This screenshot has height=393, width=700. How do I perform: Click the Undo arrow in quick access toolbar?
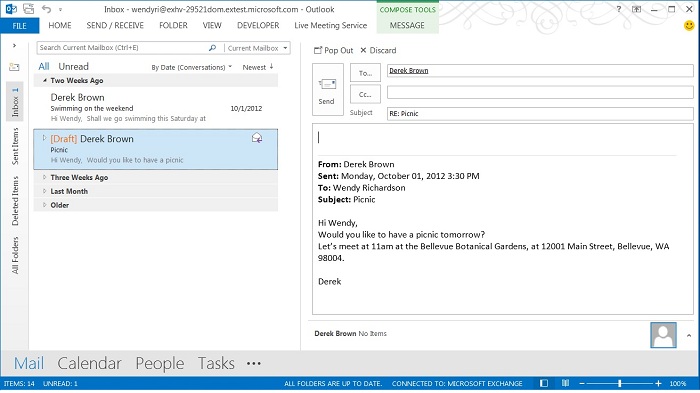[46, 9]
